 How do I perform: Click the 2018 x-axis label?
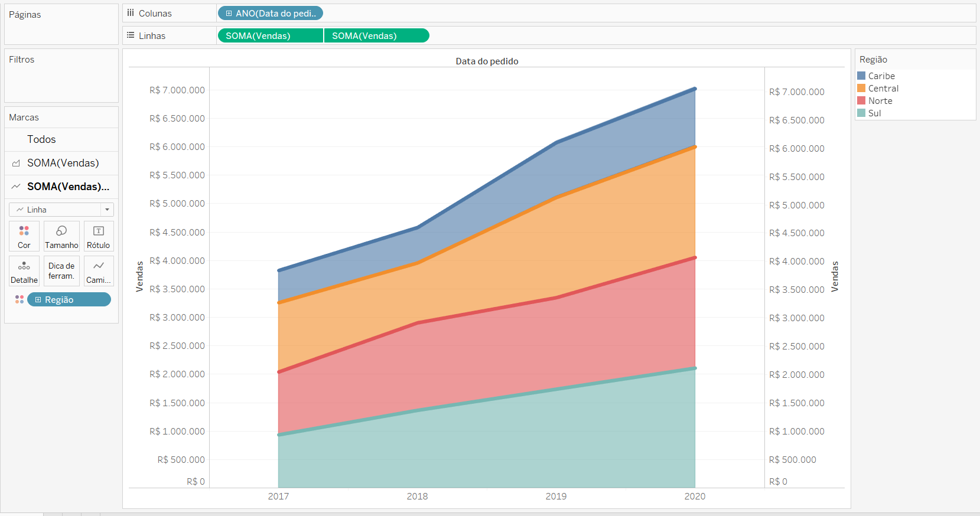point(417,496)
